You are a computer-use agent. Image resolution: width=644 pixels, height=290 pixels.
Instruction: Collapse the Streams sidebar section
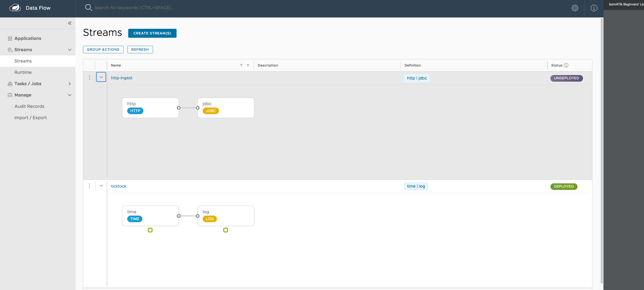[x=70, y=50]
